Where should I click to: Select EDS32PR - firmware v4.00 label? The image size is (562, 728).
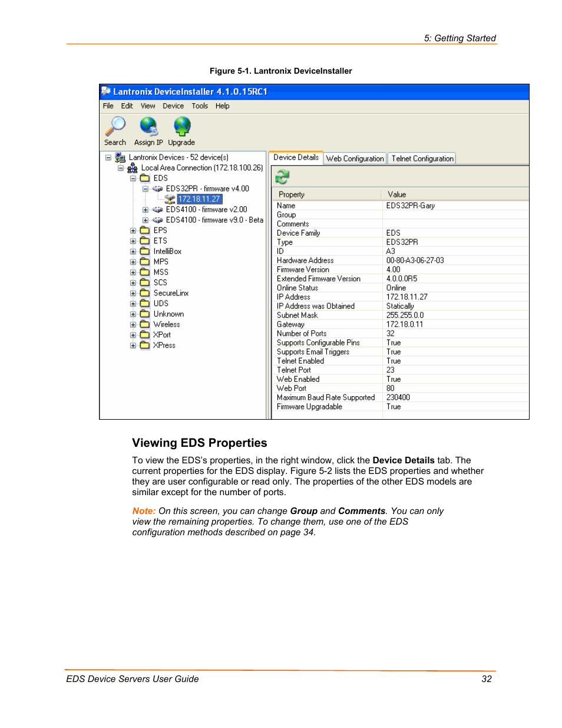207,189
